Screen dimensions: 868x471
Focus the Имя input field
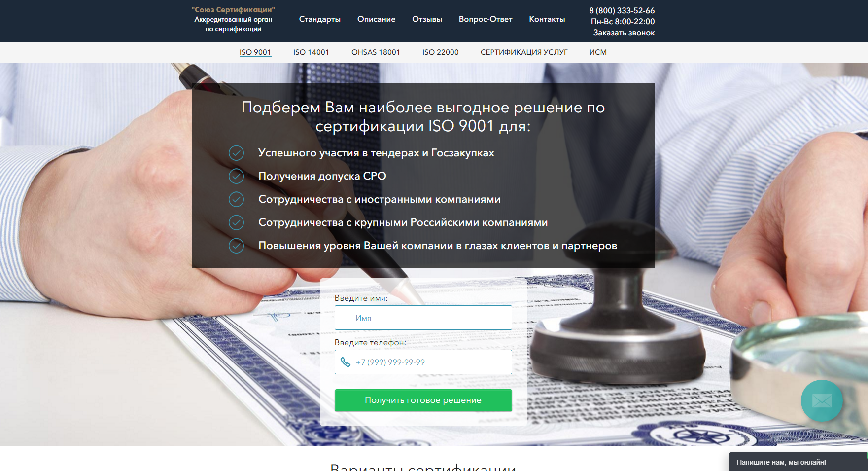pos(423,318)
